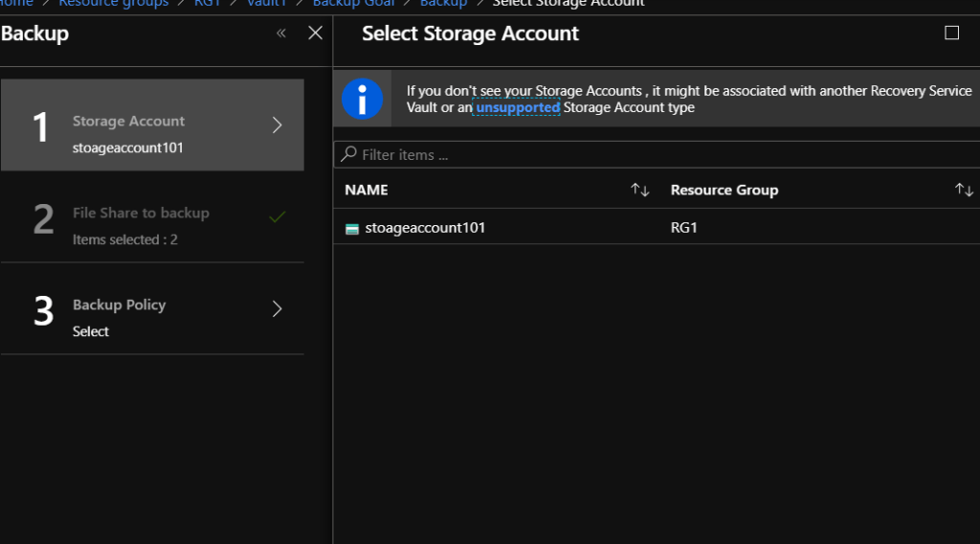Screen dimensions: 980x544
Task: Go to 'Resource groups' breadcrumb
Action: tap(113, 4)
